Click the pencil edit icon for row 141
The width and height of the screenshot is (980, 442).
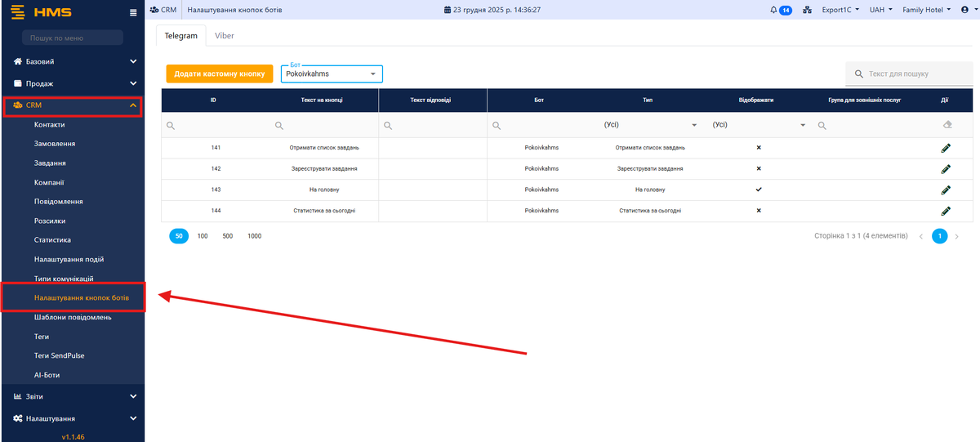point(945,148)
